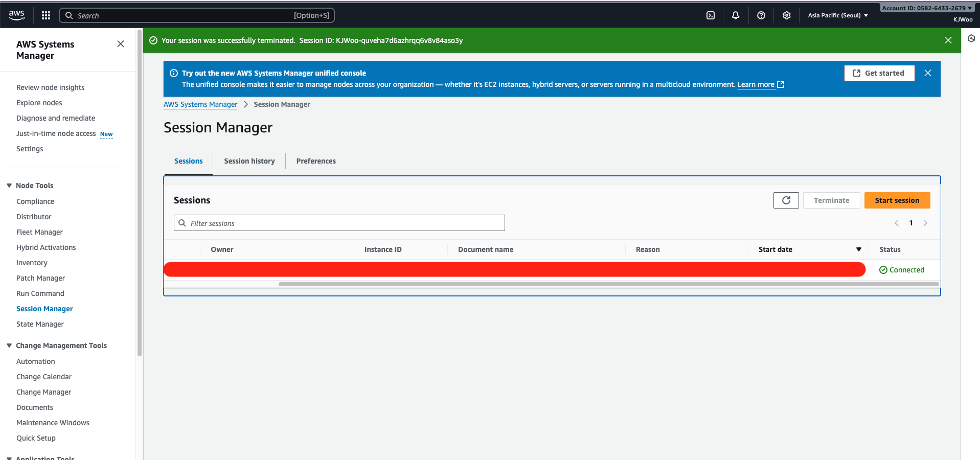
Task: Go to the next sessions page arrow
Action: (x=925, y=223)
